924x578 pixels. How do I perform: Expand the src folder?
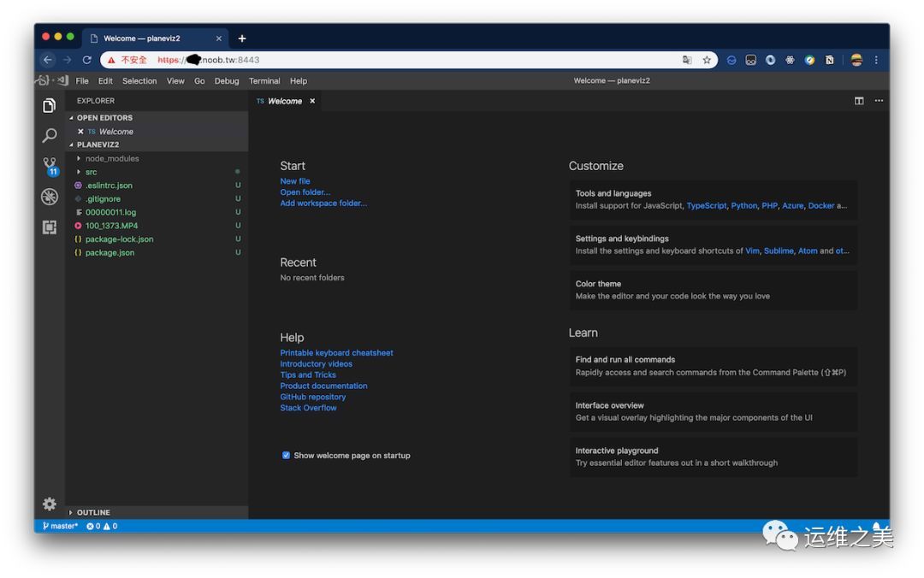click(91, 172)
